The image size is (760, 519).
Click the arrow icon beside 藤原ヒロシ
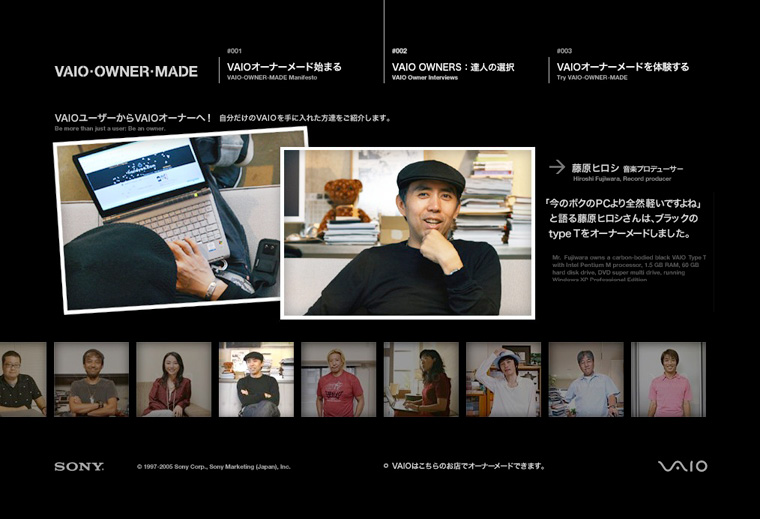557,167
